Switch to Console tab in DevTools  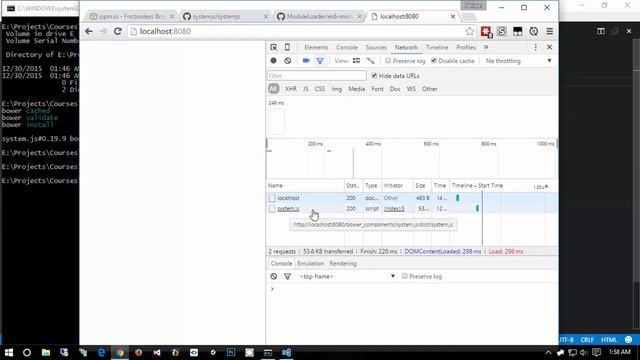tap(347, 47)
